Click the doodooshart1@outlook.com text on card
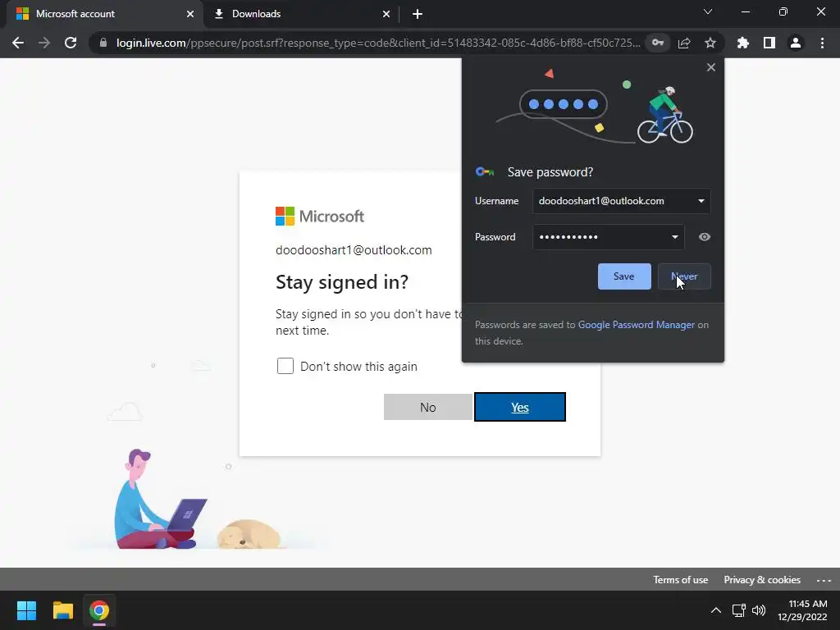Image resolution: width=840 pixels, height=630 pixels. coord(354,250)
